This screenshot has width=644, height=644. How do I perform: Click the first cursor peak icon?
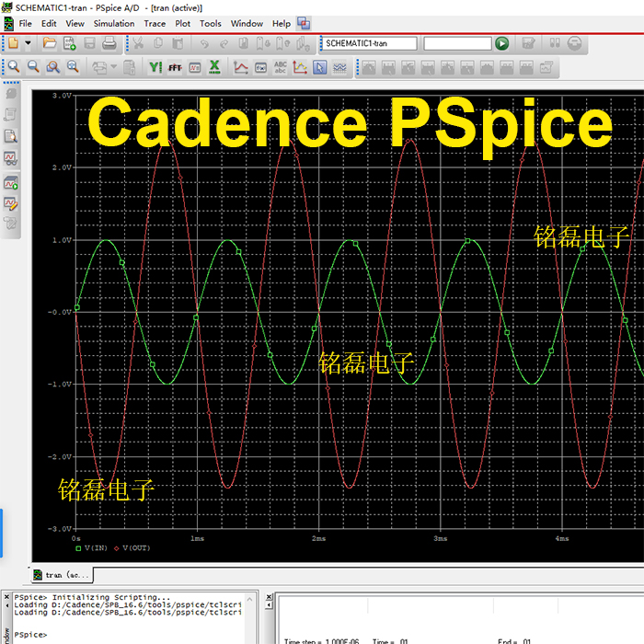click(368, 67)
